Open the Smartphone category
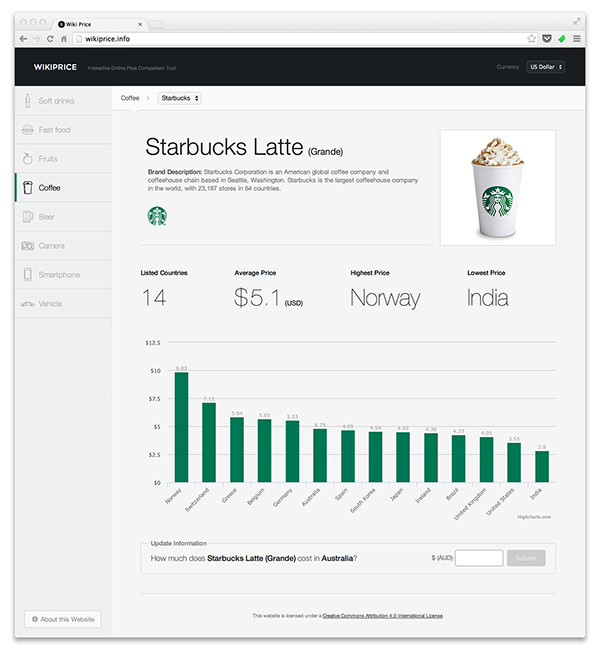 tap(63, 274)
